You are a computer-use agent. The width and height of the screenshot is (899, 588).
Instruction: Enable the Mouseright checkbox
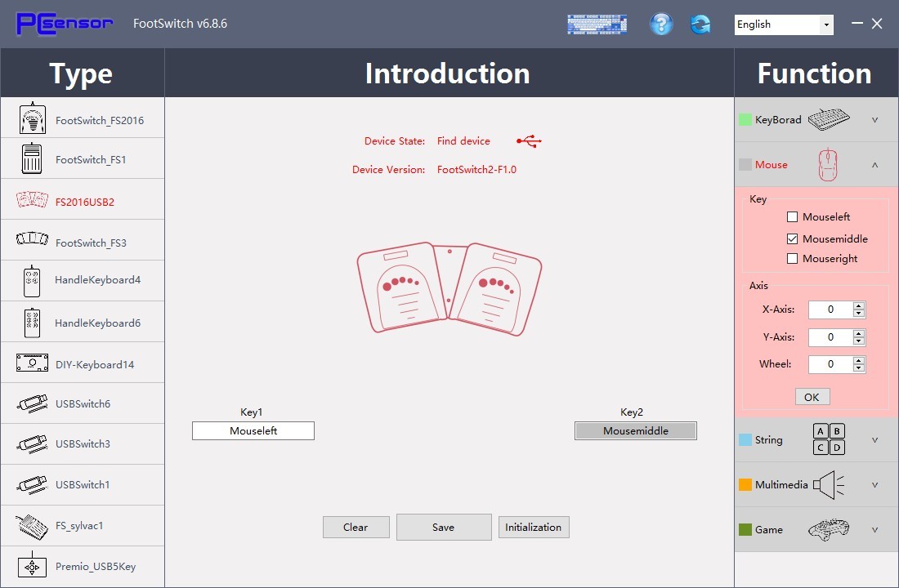click(x=793, y=258)
